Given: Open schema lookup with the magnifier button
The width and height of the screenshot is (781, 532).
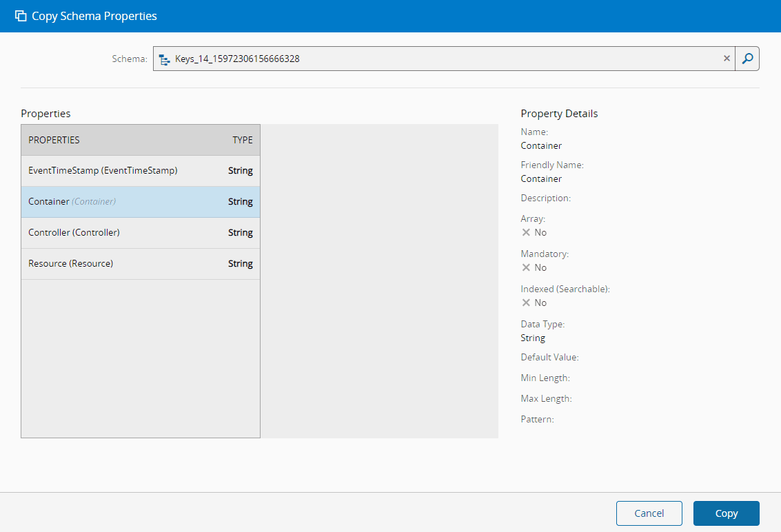Looking at the screenshot, I should tap(747, 59).
